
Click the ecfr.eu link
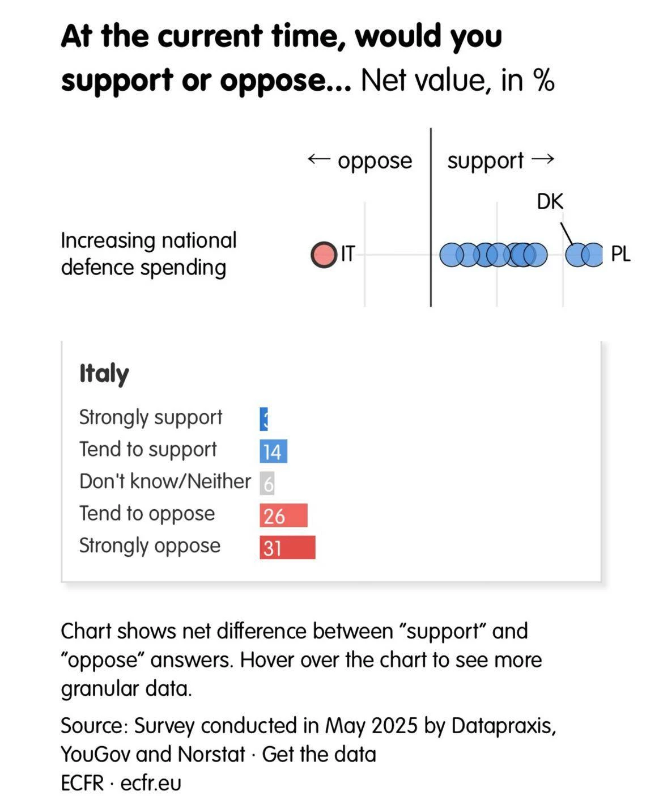pyautogui.click(x=151, y=783)
